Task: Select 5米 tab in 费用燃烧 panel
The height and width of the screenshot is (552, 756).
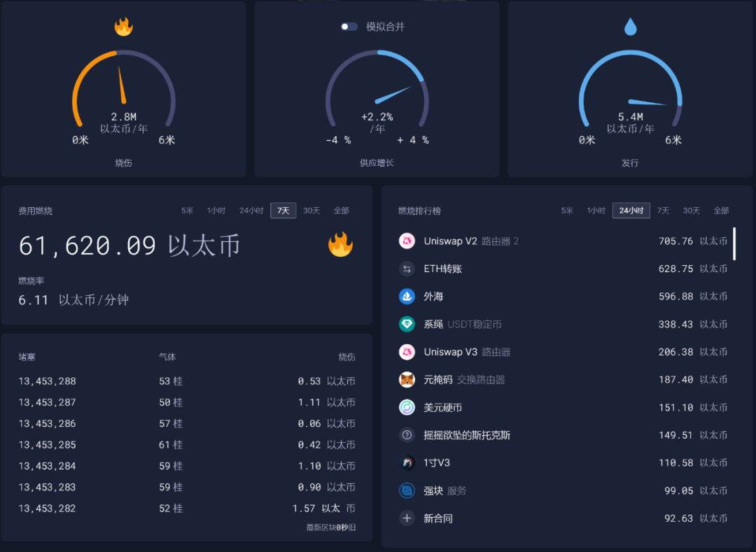Action: coord(187,211)
